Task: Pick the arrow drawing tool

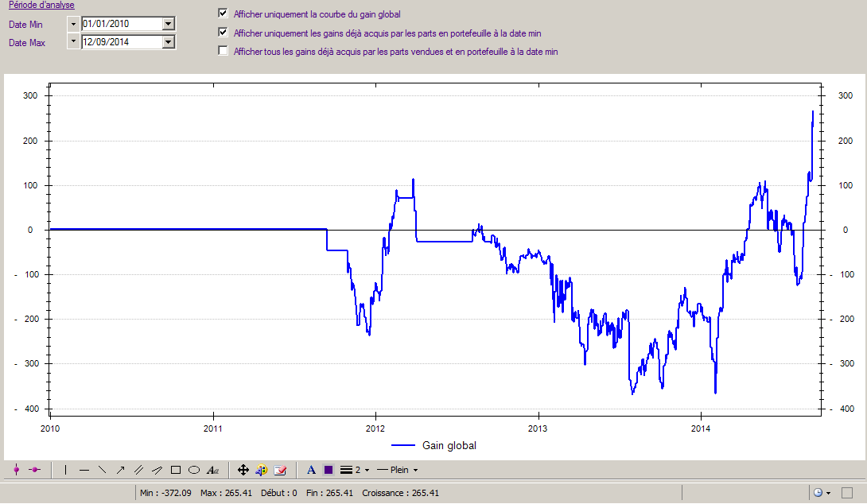Action: point(120,470)
